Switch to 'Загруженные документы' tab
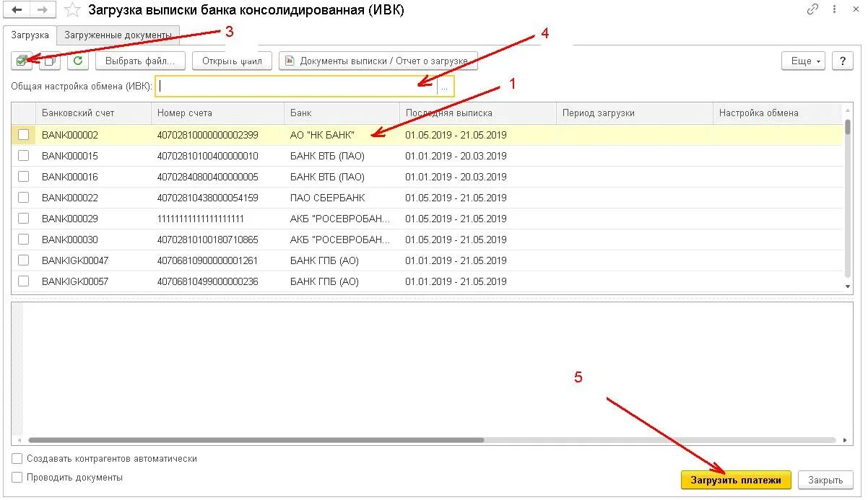868x500 pixels. pos(118,35)
